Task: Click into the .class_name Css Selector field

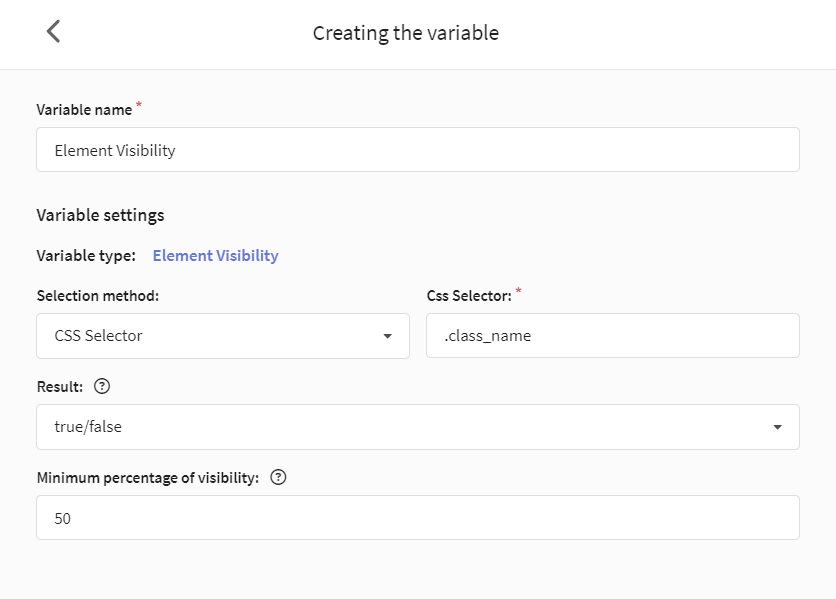Action: 613,336
